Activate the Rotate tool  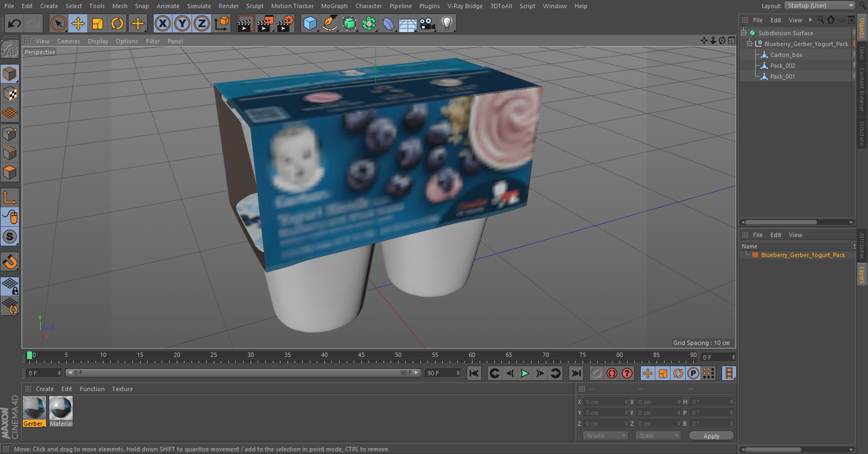[x=117, y=23]
